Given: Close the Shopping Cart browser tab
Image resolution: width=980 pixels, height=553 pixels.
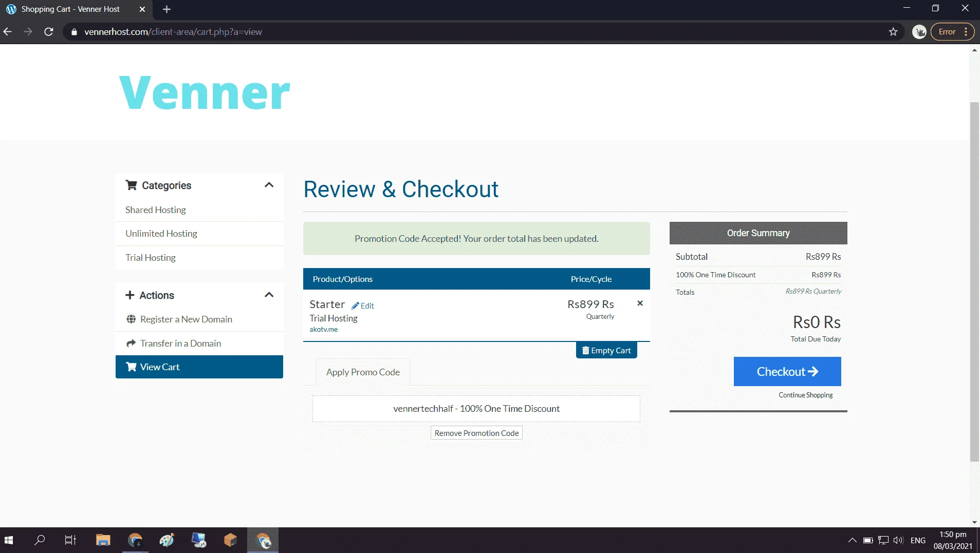Looking at the screenshot, I should (142, 9).
